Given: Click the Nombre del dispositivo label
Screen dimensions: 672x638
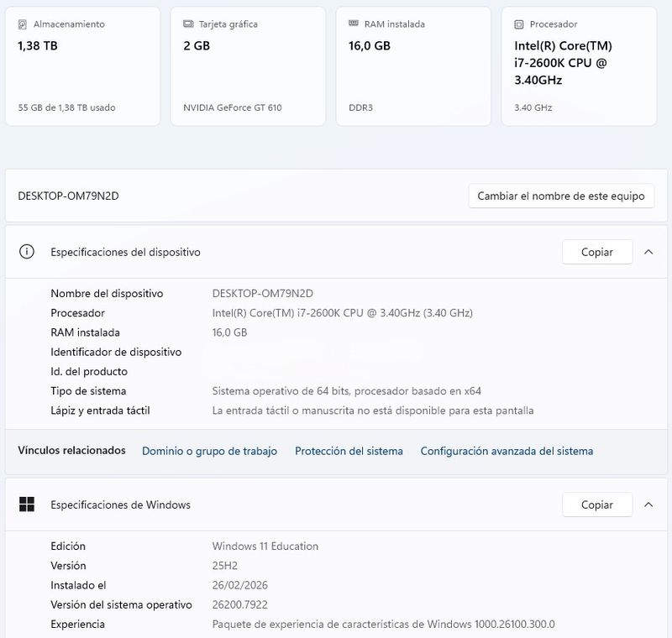Looking at the screenshot, I should point(108,293).
